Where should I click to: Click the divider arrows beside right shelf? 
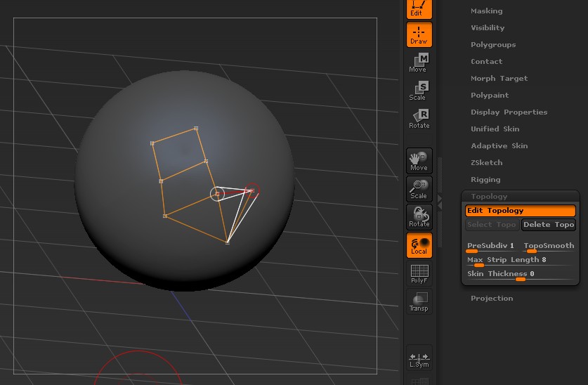pos(440,202)
